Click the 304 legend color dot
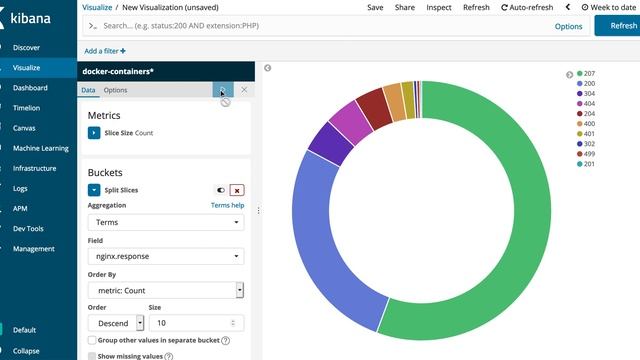640x360 pixels. [579, 93]
